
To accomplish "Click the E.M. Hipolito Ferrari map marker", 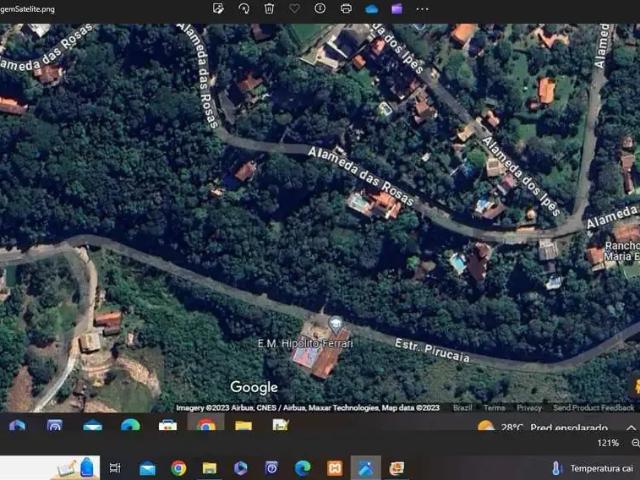I will (336, 324).
